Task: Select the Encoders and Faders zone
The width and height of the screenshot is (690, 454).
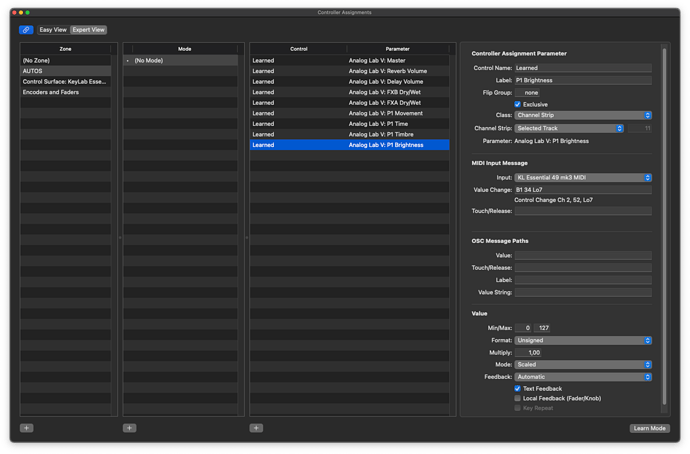Action: click(x=66, y=92)
